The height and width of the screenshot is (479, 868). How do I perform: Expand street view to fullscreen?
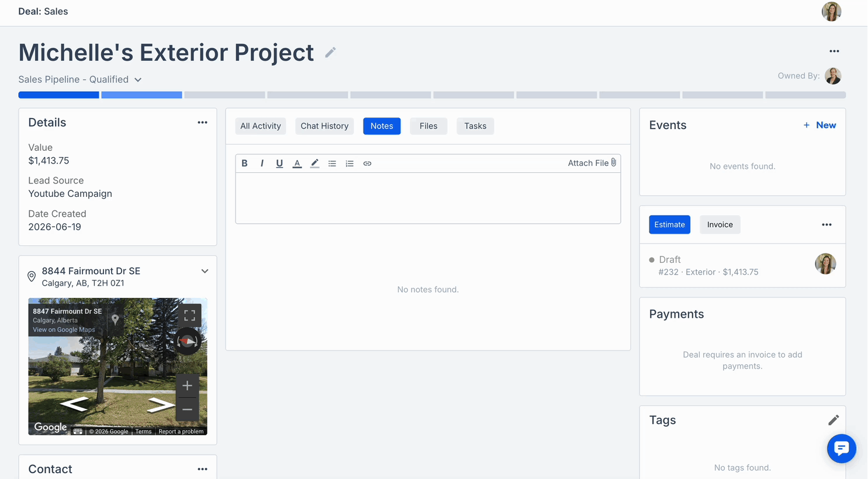(x=189, y=315)
